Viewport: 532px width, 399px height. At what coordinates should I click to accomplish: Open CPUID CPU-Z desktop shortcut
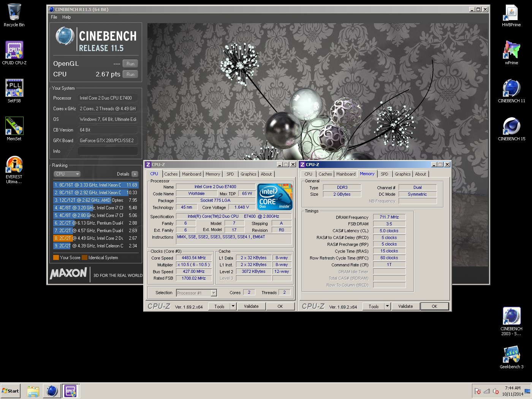click(x=14, y=53)
